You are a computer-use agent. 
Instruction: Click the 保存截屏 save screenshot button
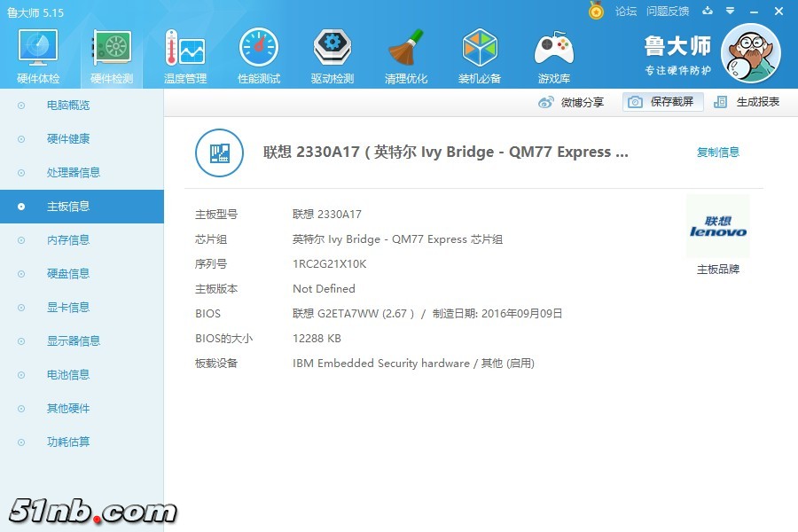click(x=662, y=102)
